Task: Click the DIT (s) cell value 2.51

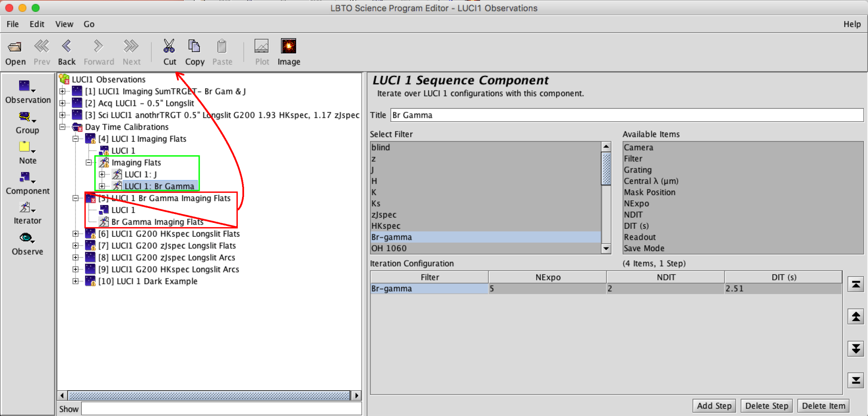Action: pyautogui.click(x=783, y=288)
